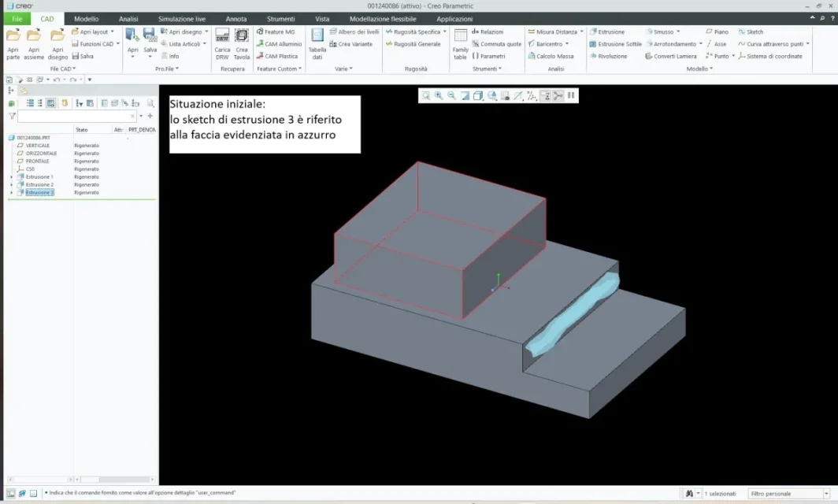Switch to the Modellazione flessibile tab
The width and height of the screenshot is (838, 504).
383,19
